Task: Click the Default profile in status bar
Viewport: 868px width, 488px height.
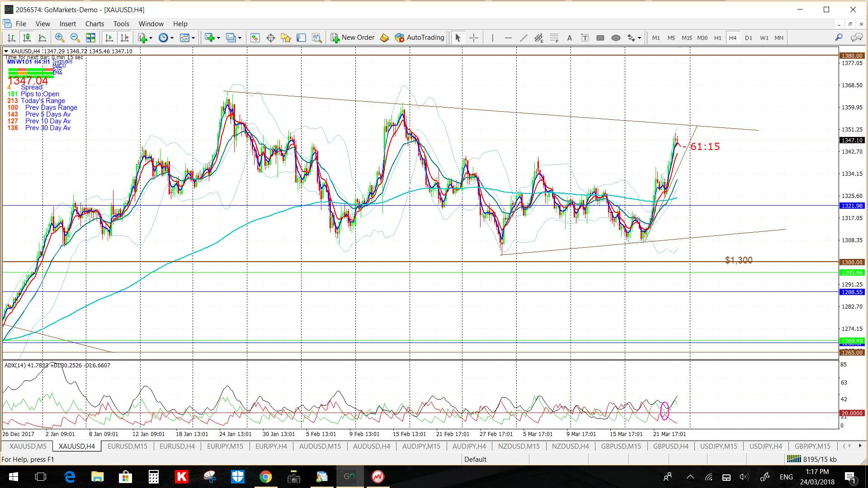Action: tap(475, 460)
